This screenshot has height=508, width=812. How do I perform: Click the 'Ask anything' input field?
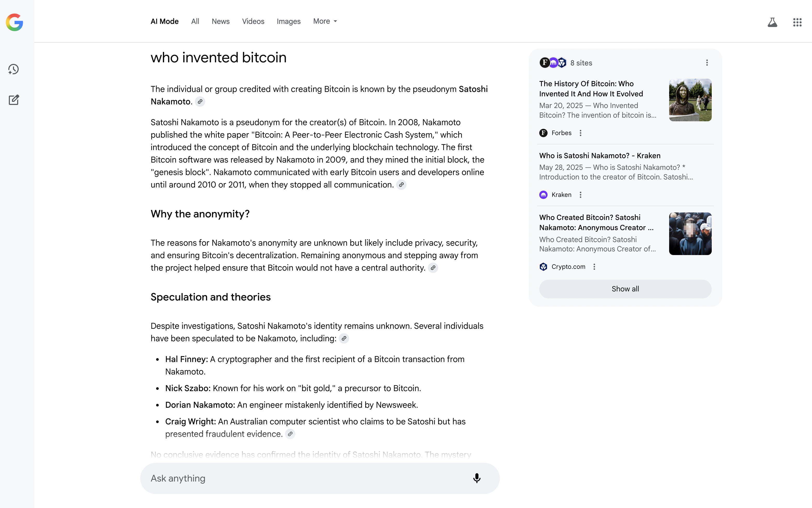point(302,478)
